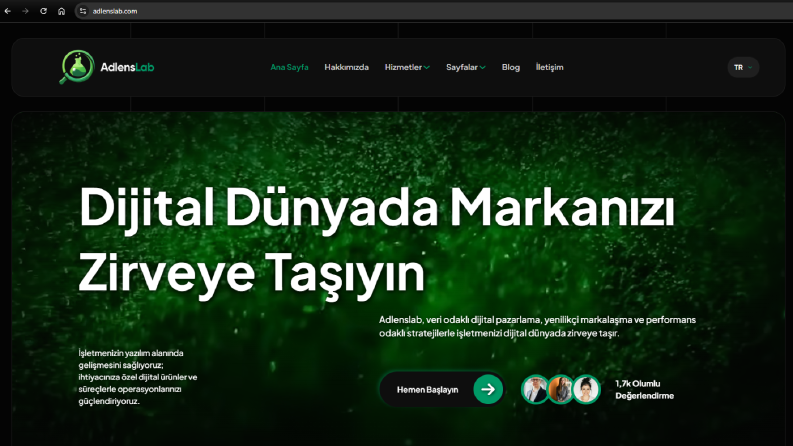
Task: Open the TR language selector
Action: pos(743,67)
